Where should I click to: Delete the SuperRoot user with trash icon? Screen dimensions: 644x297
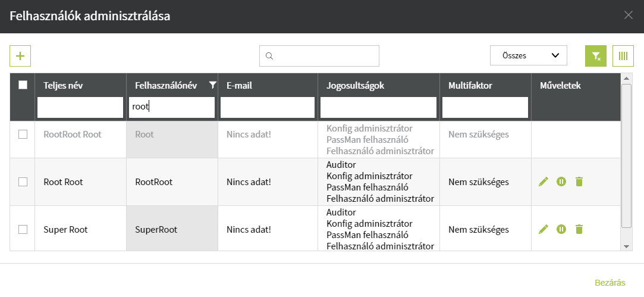pyautogui.click(x=579, y=229)
